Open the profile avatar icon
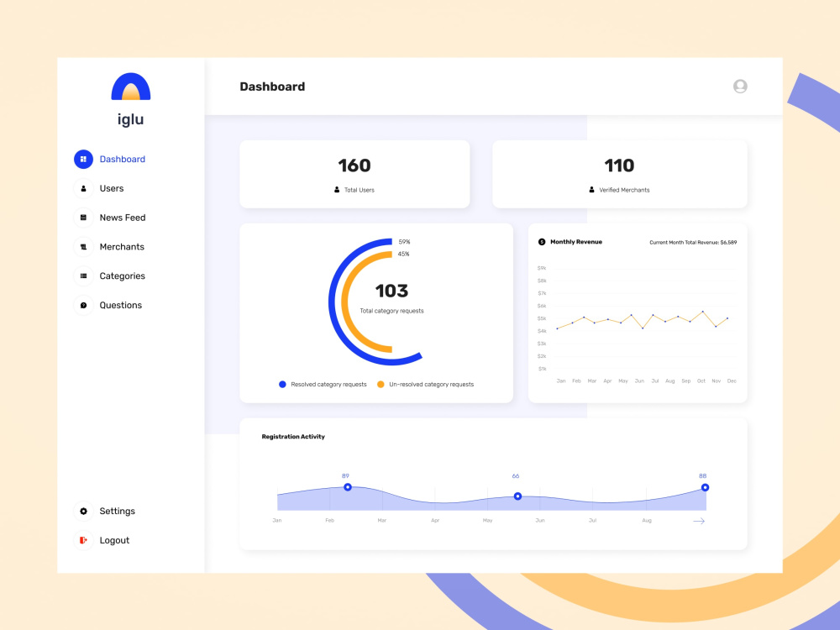Image resolution: width=840 pixels, height=630 pixels. point(740,87)
